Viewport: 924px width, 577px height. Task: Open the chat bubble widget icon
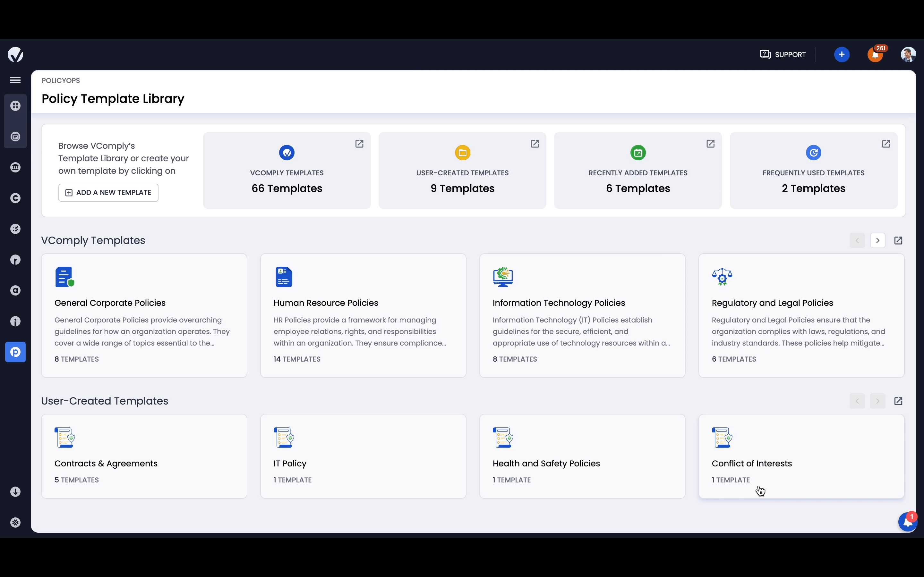[907, 522]
